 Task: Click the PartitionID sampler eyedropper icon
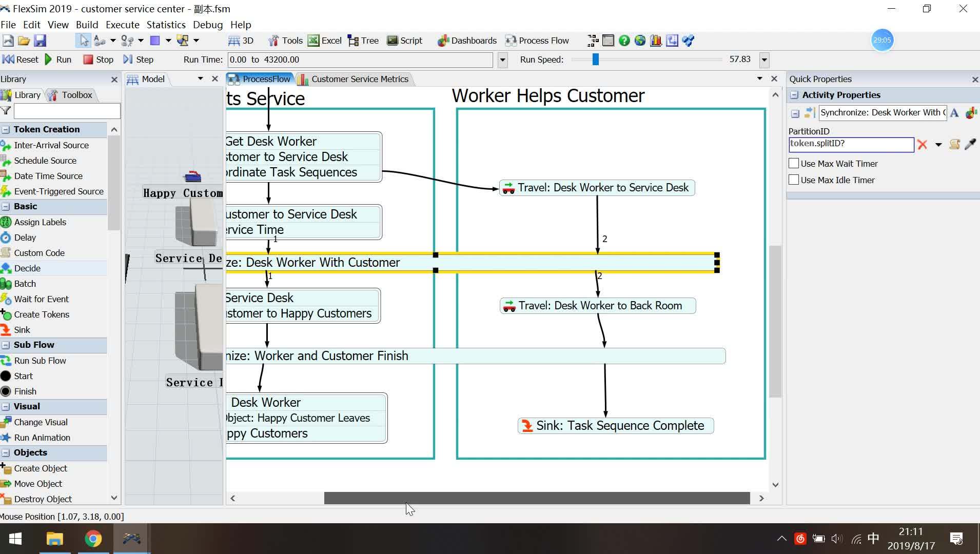pos(970,145)
